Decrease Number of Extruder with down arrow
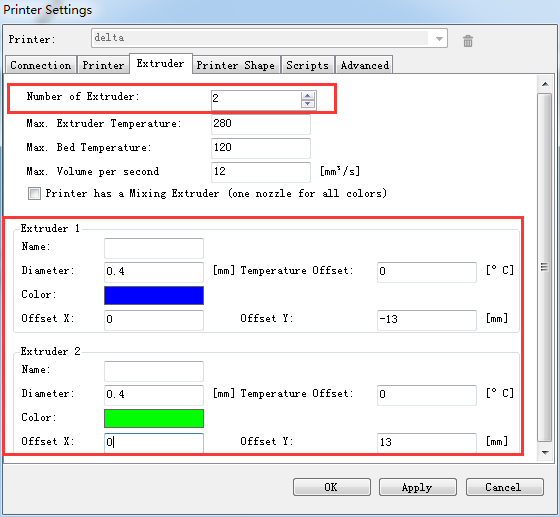Image resolution: width=560 pixels, height=517 pixels. click(x=308, y=104)
